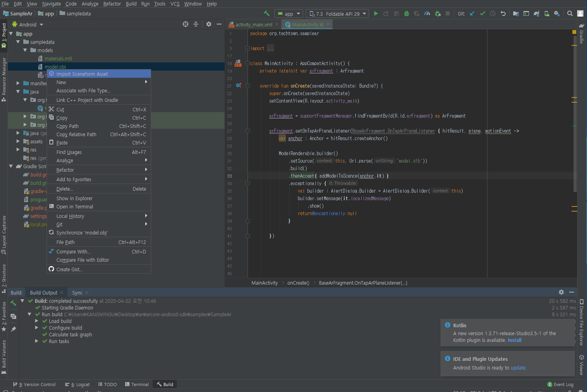This screenshot has height=392, width=587.
Task: Toggle the Z: Structure side tab
Action: tap(4, 278)
